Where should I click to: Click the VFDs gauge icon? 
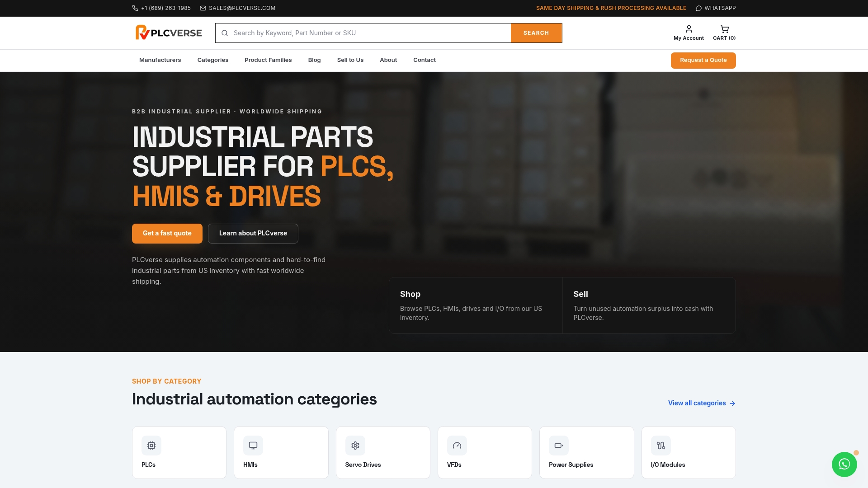pos(457,446)
